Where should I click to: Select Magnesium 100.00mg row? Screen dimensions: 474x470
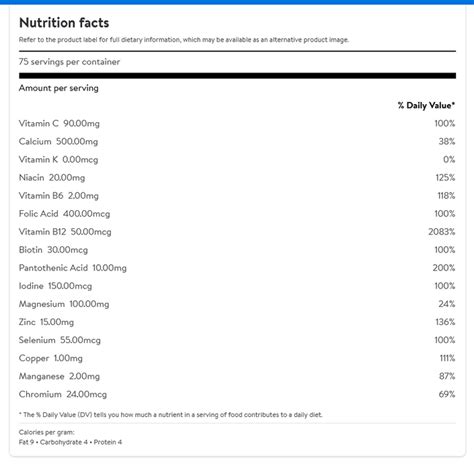click(237, 304)
